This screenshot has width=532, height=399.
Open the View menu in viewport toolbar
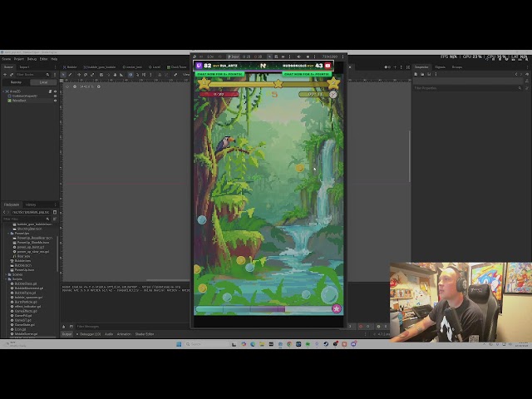pos(186,75)
